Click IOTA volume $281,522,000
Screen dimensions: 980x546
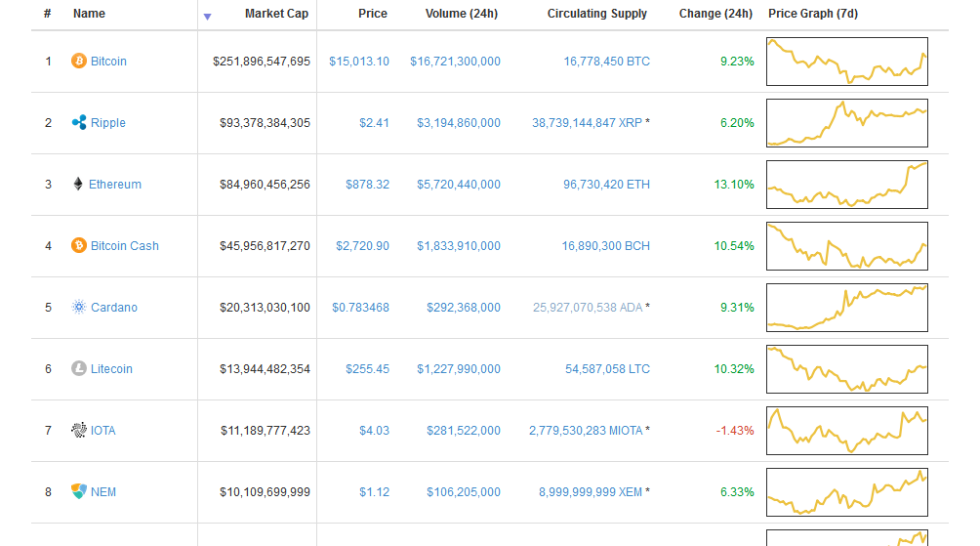(x=463, y=431)
